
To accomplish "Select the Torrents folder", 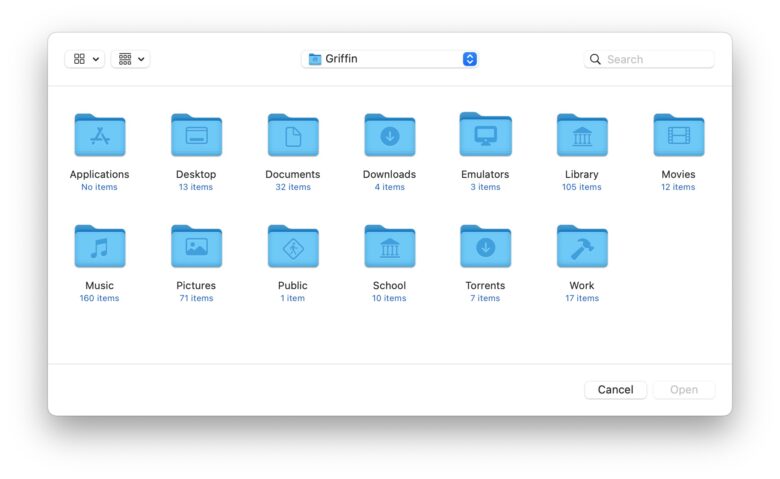I will point(485,248).
